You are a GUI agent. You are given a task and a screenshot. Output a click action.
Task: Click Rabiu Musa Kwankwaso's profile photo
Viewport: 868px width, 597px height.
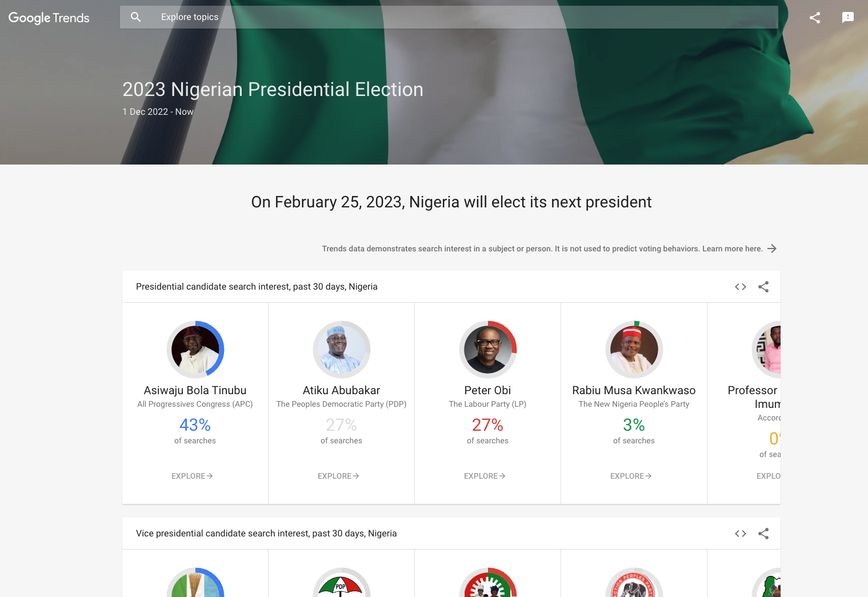[x=634, y=350]
